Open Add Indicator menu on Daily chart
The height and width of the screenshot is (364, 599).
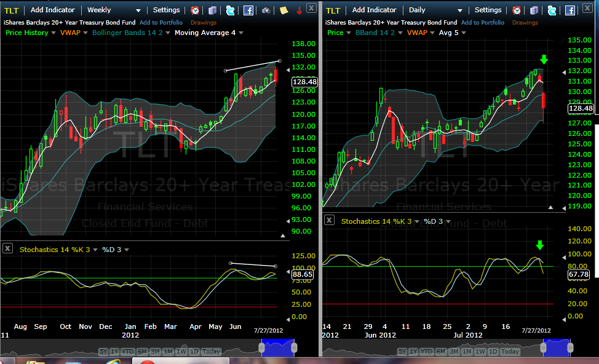[375, 10]
